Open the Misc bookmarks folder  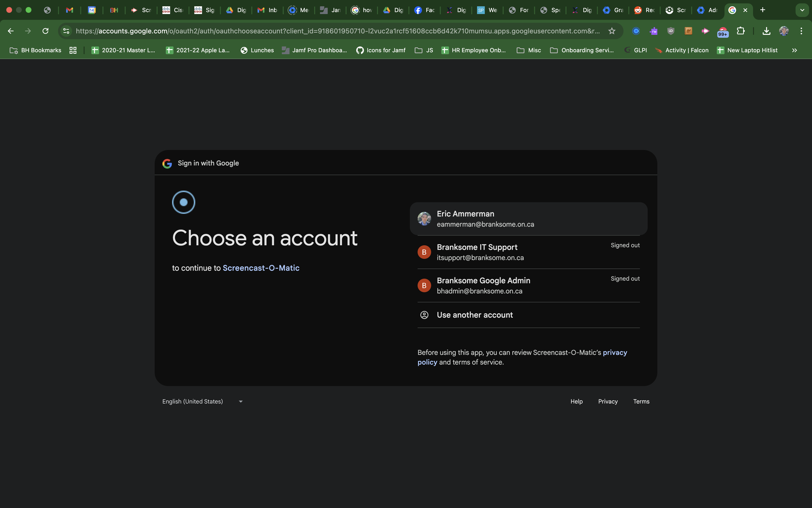tap(529, 50)
